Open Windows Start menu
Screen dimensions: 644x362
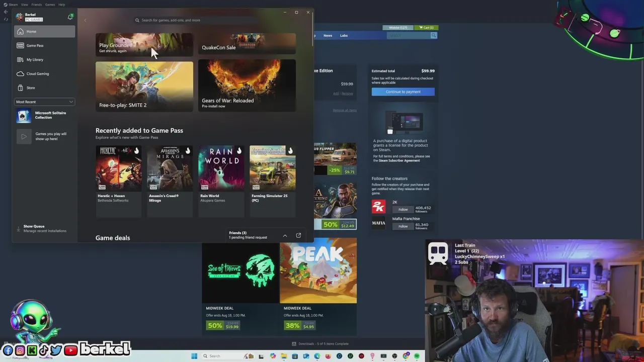(194, 356)
